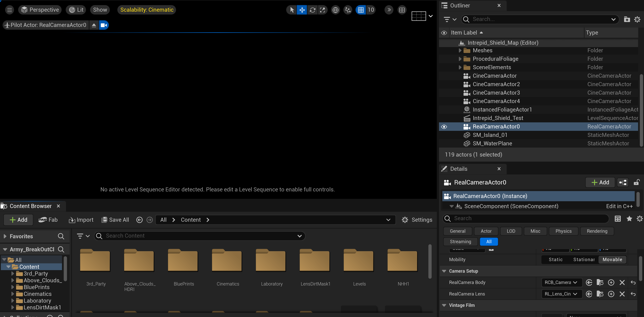The width and height of the screenshot is (644, 317).
Task: Activate the Select mode arrow tool
Action: click(x=292, y=10)
